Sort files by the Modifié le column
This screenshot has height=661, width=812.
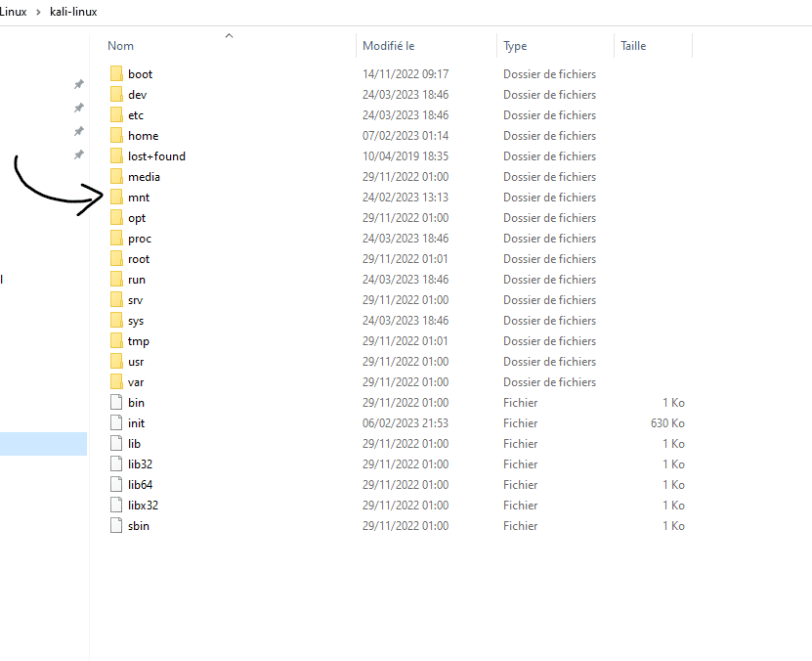(388, 46)
